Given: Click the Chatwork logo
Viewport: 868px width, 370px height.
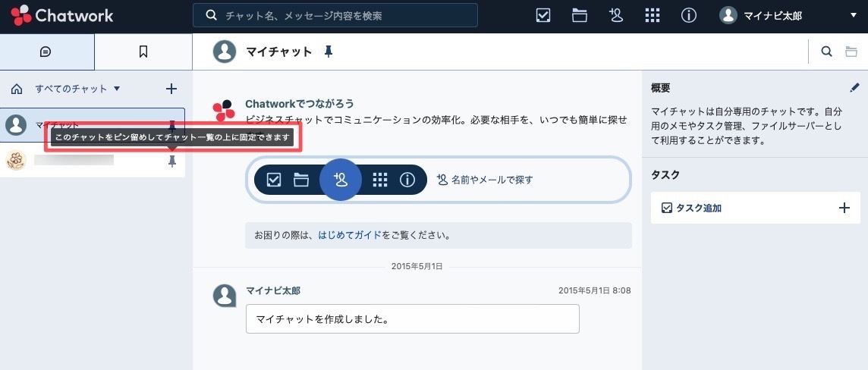Looking at the screenshot, I should click(x=62, y=15).
